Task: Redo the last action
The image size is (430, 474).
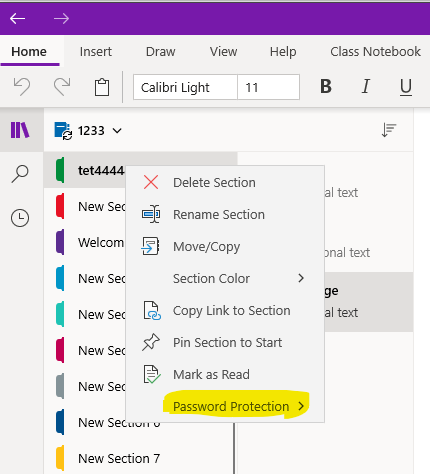Action: (x=62, y=87)
